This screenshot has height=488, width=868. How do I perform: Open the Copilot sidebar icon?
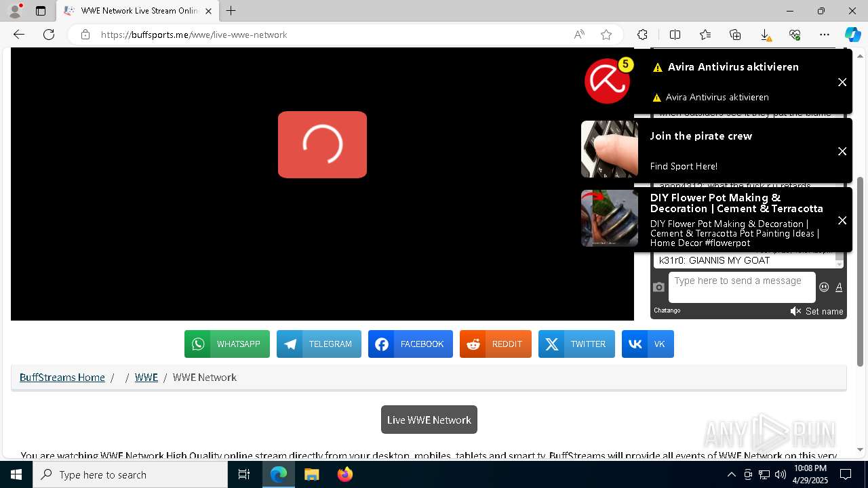pos(852,35)
